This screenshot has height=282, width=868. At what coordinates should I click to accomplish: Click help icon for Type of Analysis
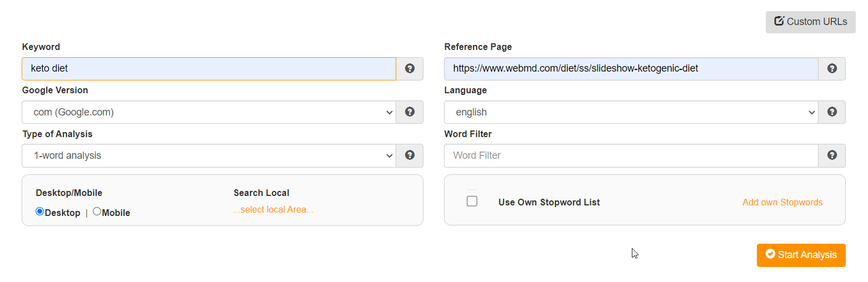click(x=410, y=155)
